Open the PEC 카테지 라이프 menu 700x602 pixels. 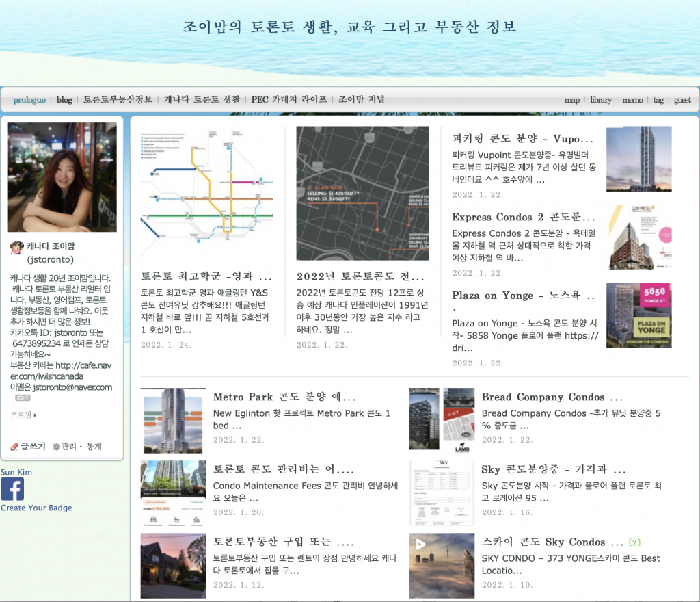point(292,99)
